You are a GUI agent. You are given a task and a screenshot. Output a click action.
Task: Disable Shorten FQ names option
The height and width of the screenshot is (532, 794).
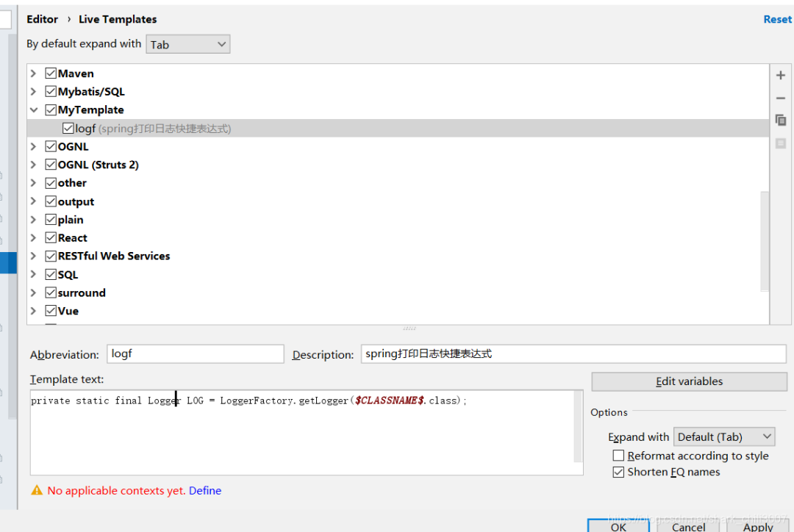click(x=618, y=472)
